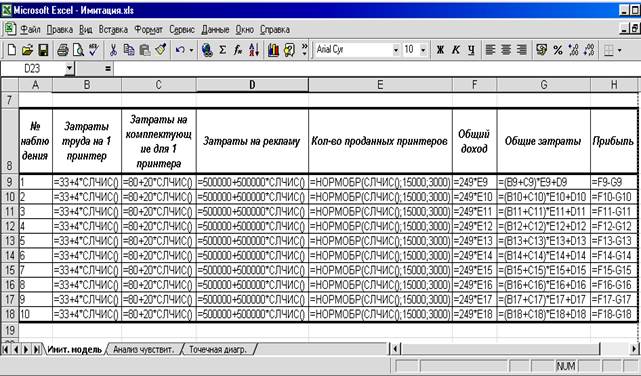Increase decimal places icon
Image resolution: width=641 pixels, height=376 pixels.
point(573,50)
